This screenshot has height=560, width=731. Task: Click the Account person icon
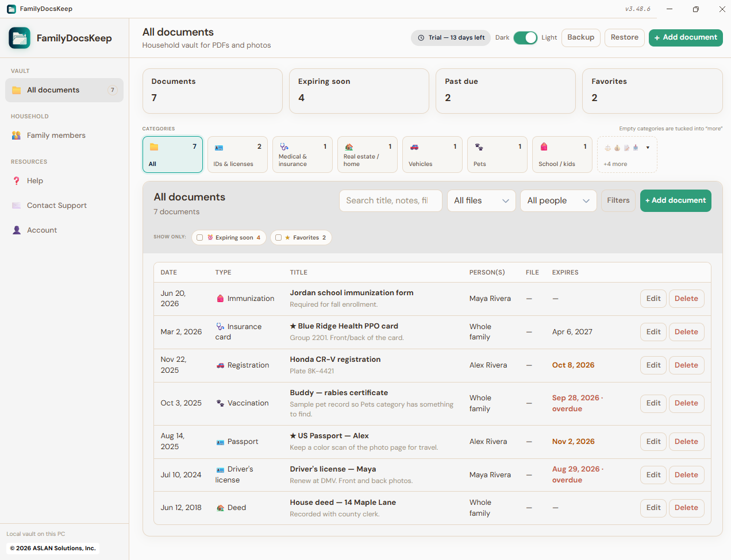click(16, 230)
